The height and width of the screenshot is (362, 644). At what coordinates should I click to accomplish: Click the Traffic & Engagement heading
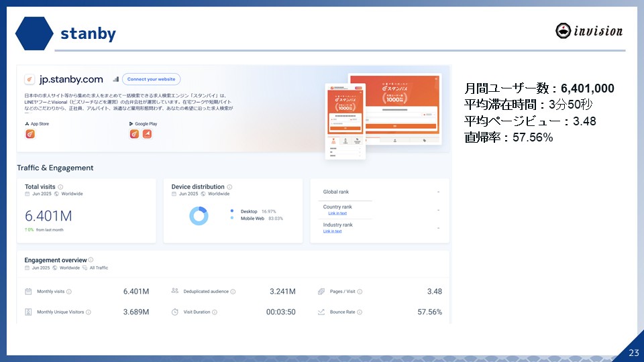(55, 168)
